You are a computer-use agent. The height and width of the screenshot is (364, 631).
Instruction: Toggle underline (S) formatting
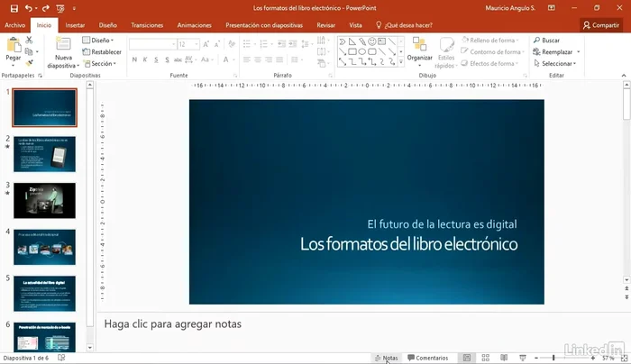(x=156, y=59)
